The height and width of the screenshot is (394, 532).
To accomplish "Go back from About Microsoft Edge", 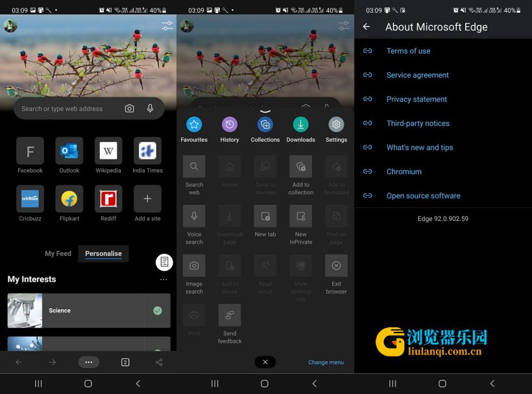I will point(367,27).
